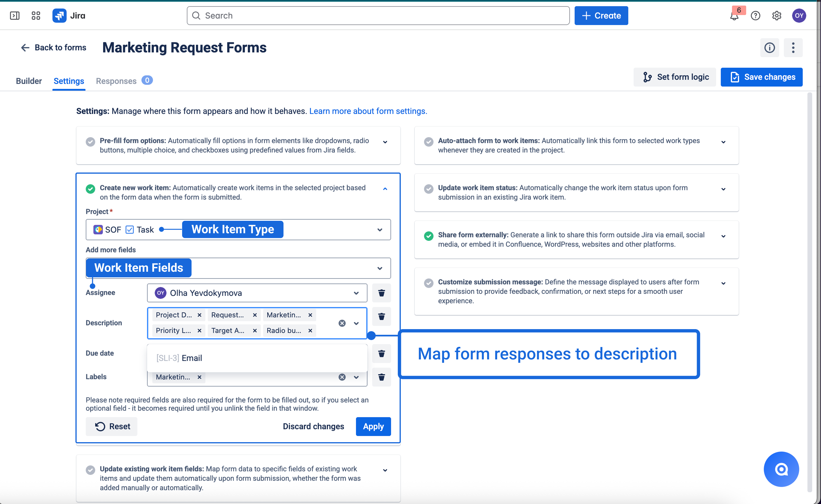Open Jira settings gear
Viewport: 821px width, 504px height.
[x=777, y=16]
